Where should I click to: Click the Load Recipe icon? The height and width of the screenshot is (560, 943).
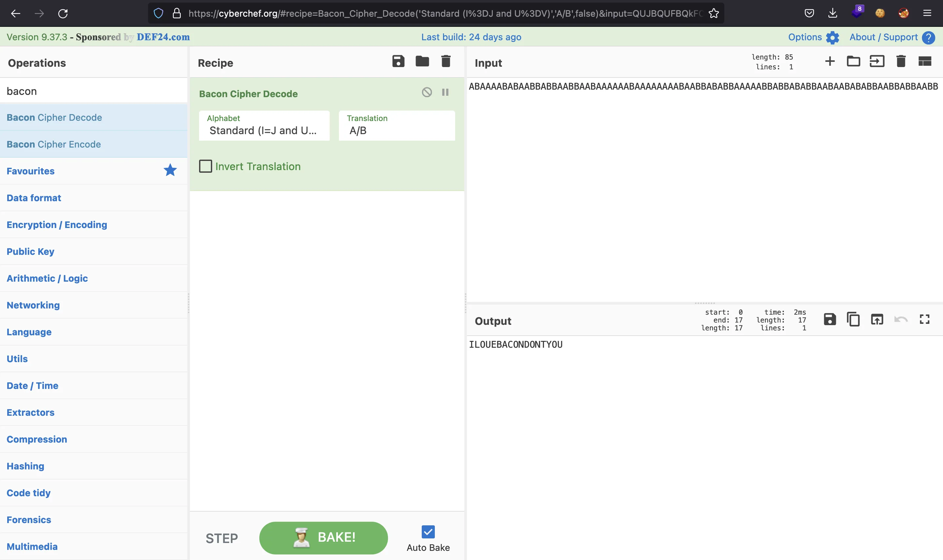(x=421, y=61)
